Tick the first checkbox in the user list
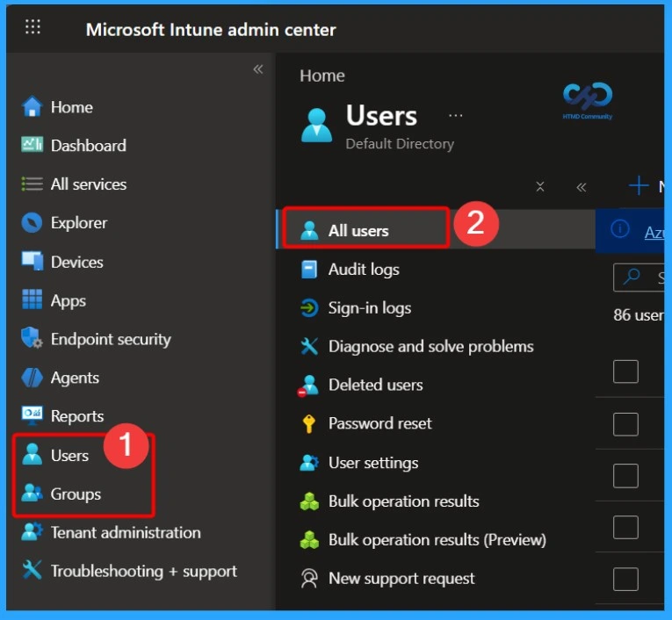The width and height of the screenshot is (672, 620). coord(625,371)
